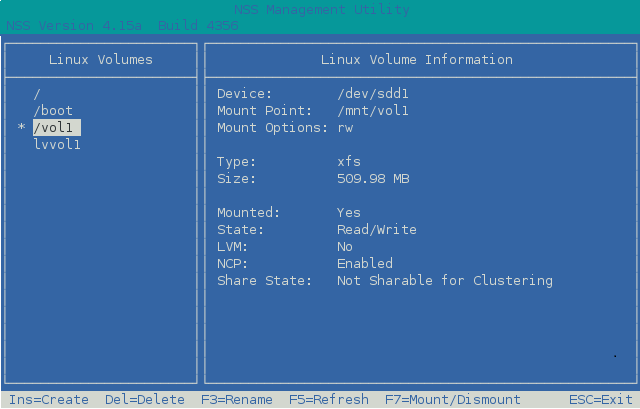This screenshot has height=409, width=640.
Task: Click the Mount Options rw value
Action: pos(345,127)
